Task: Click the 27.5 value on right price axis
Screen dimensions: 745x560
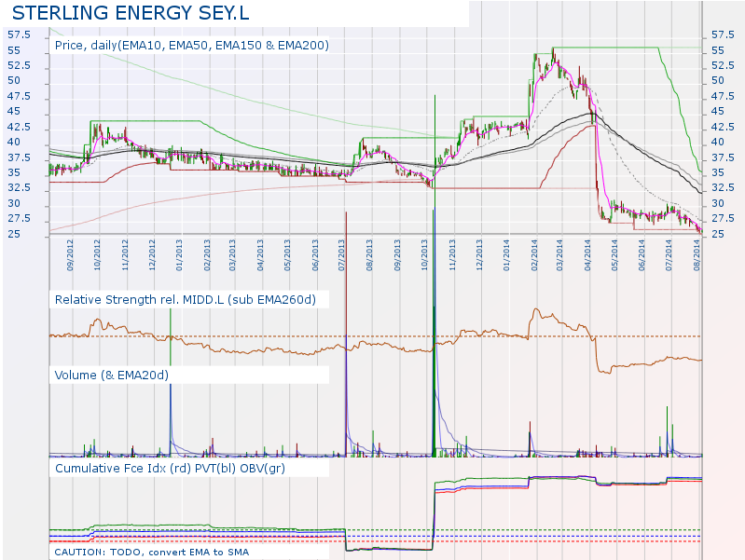Action: [723, 218]
